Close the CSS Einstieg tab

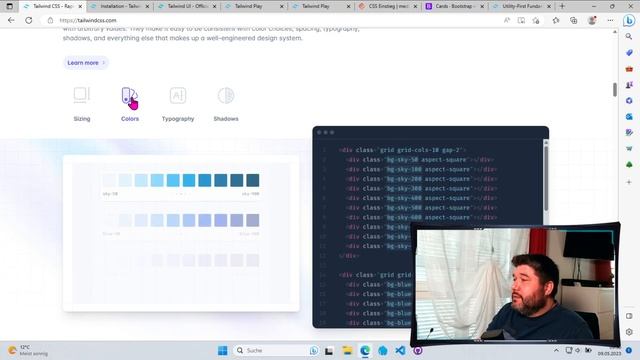click(415, 7)
